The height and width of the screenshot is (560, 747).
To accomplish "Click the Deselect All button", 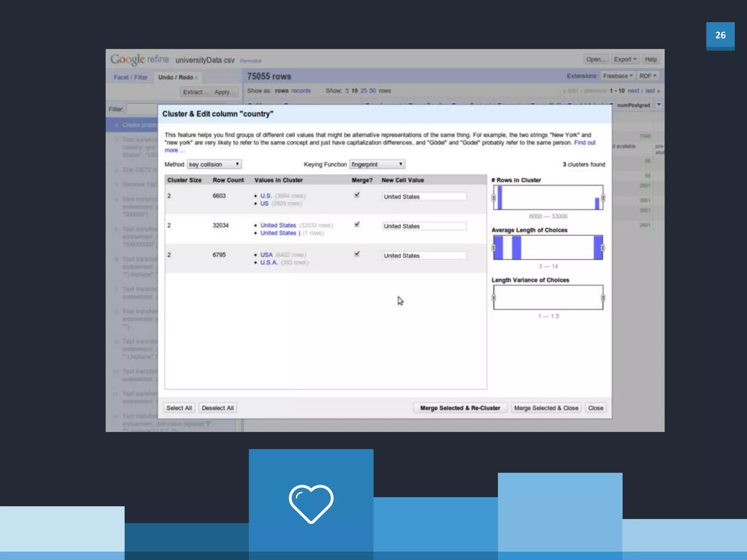I will click(x=217, y=408).
